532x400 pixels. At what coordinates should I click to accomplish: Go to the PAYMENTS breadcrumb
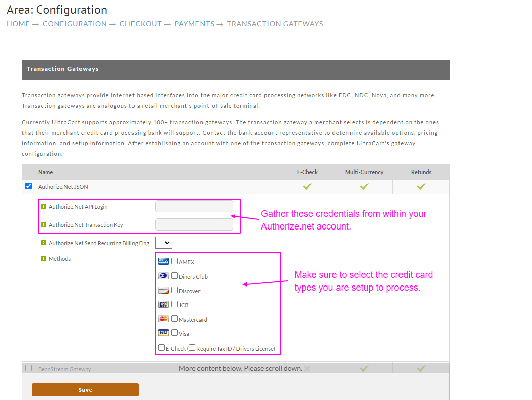click(x=194, y=24)
